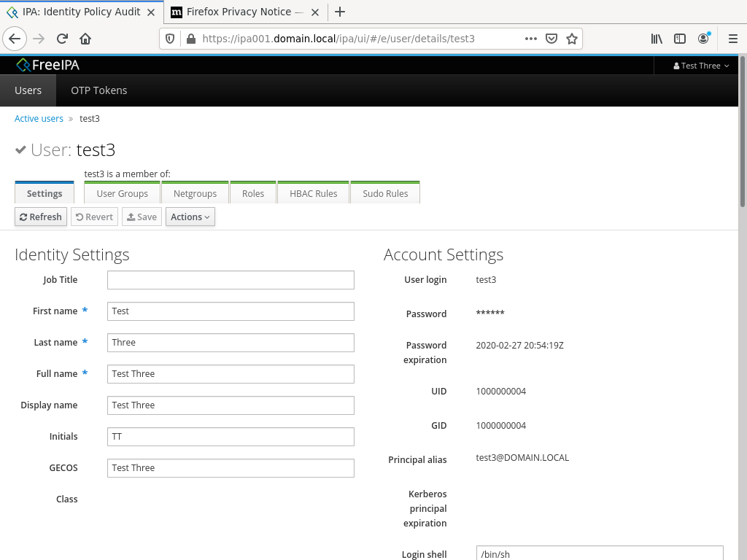This screenshot has height=560, width=747.
Task: Open the Netgroups tab
Action: (x=195, y=192)
